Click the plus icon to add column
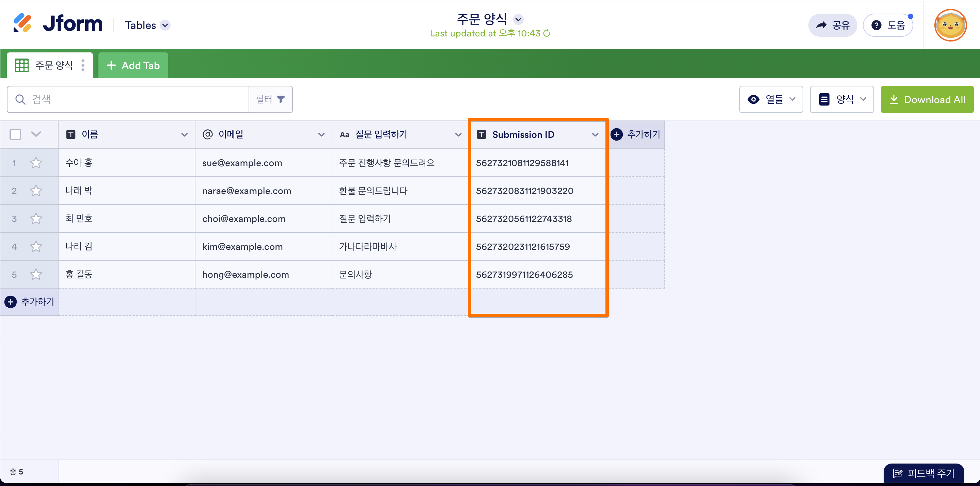Image resolution: width=980 pixels, height=486 pixels. click(x=617, y=134)
